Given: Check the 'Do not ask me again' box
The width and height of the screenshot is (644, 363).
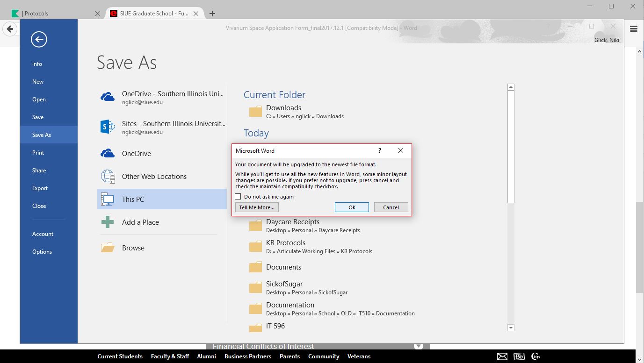Looking at the screenshot, I should [x=238, y=197].
